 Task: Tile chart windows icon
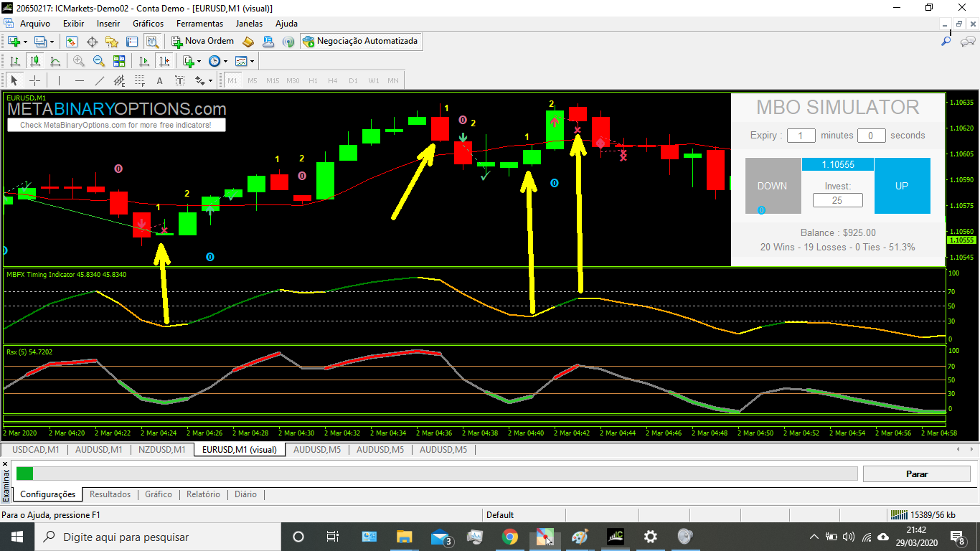(x=119, y=61)
